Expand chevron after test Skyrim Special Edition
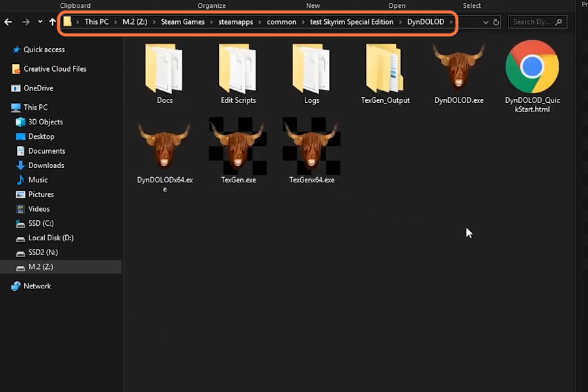This screenshot has height=392, width=588. pos(400,22)
